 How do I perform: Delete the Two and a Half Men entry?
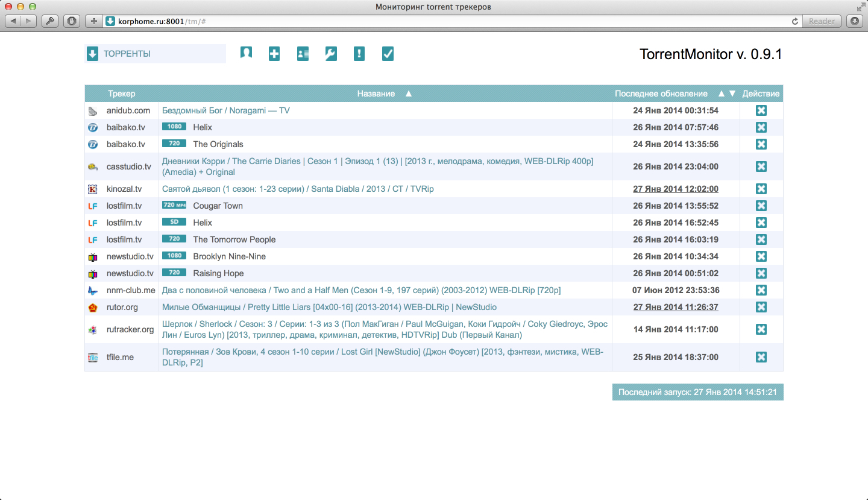click(x=761, y=290)
